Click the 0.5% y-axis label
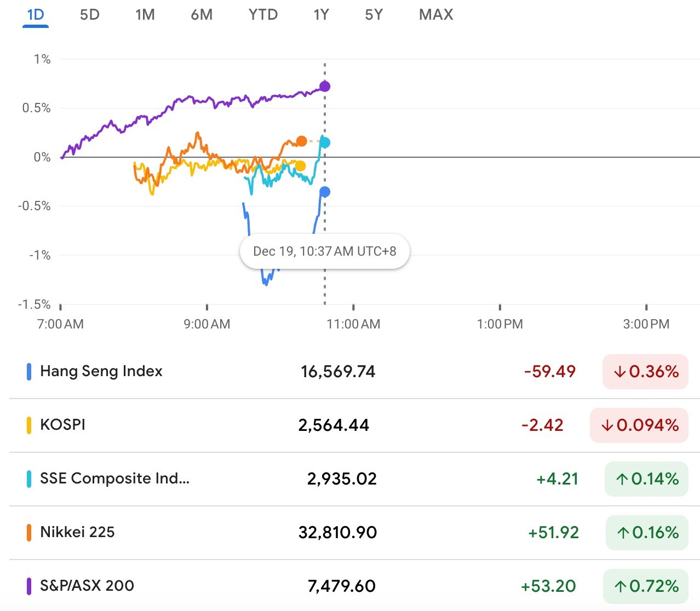 pyautogui.click(x=37, y=108)
